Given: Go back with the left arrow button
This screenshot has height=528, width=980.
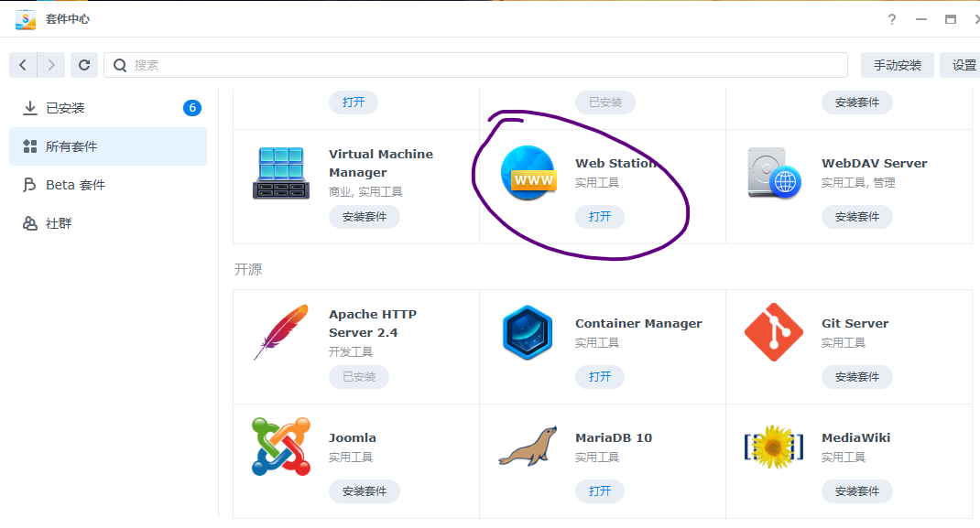Looking at the screenshot, I should click(x=23, y=65).
